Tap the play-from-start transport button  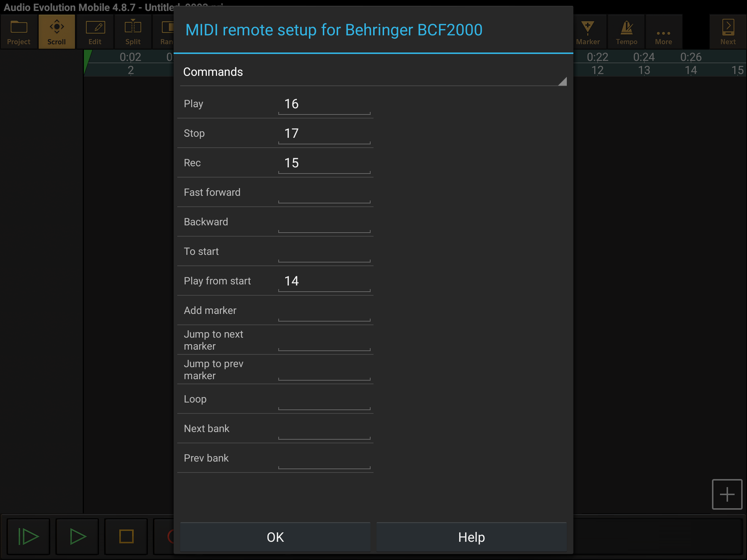click(x=28, y=536)
